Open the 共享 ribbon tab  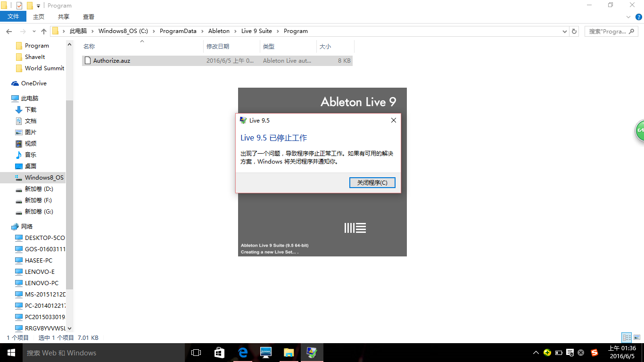point(64,17)
